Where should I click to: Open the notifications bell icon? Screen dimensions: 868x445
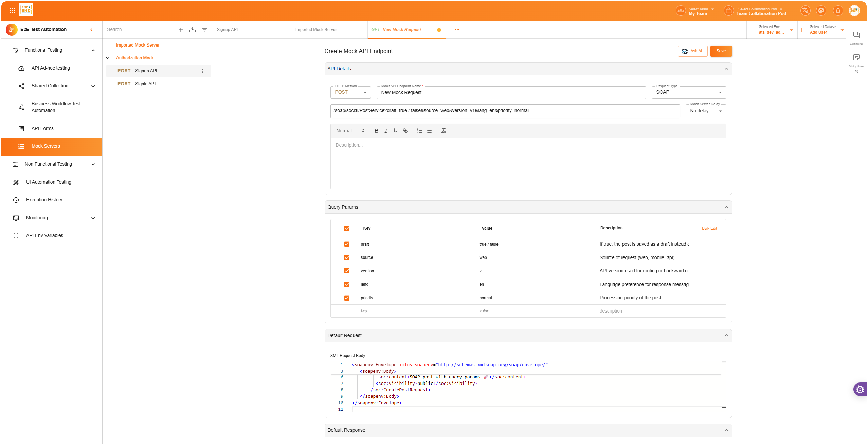point(838,11)
